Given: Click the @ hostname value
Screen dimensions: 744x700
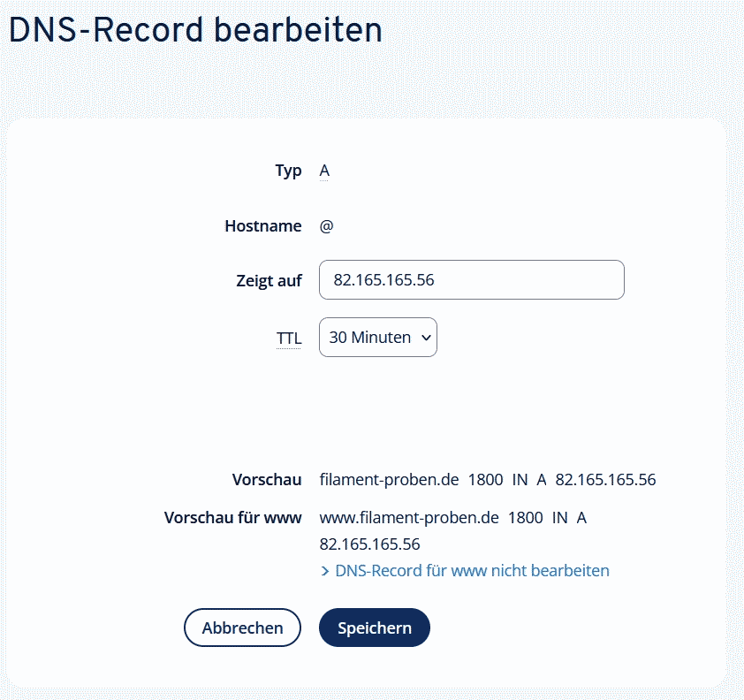Looking at the screenshot, I should [327, 226].
